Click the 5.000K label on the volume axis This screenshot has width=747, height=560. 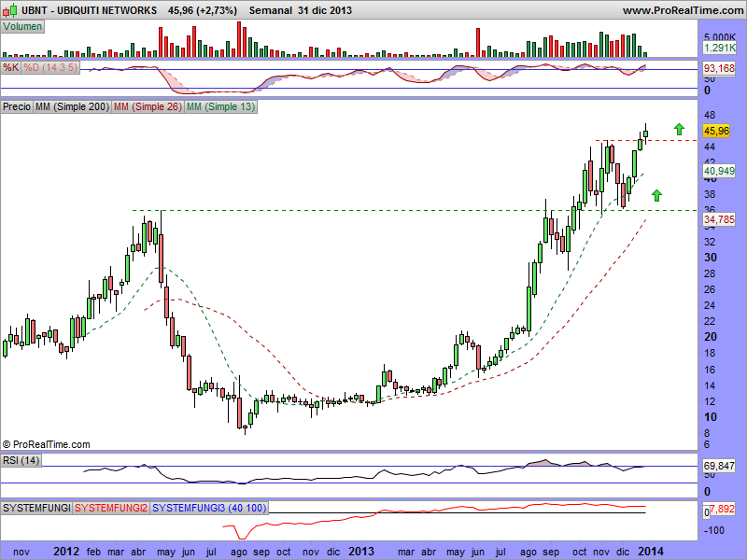pos(719,36)
